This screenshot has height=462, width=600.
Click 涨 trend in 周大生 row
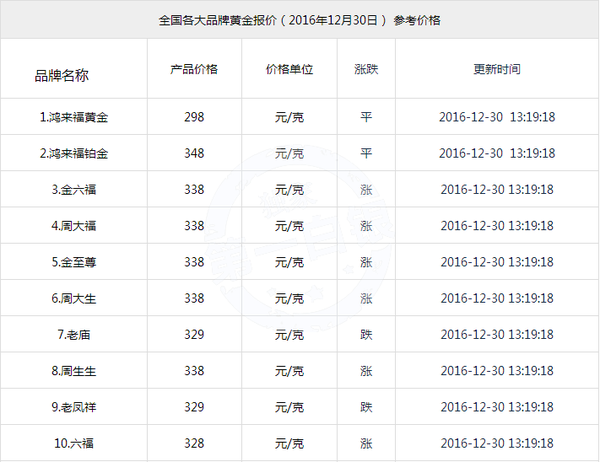[x=366, y=298]
